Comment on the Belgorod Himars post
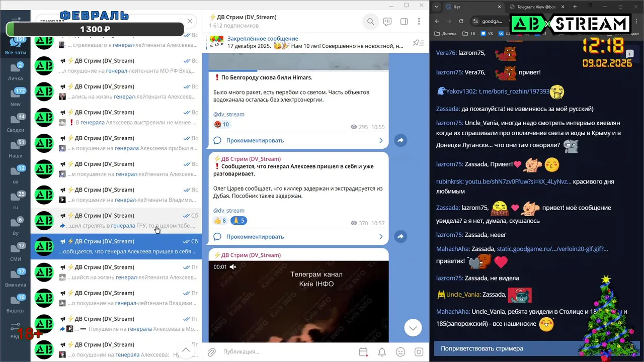This screenshot has width=644, height=362. tap(298, 141)
